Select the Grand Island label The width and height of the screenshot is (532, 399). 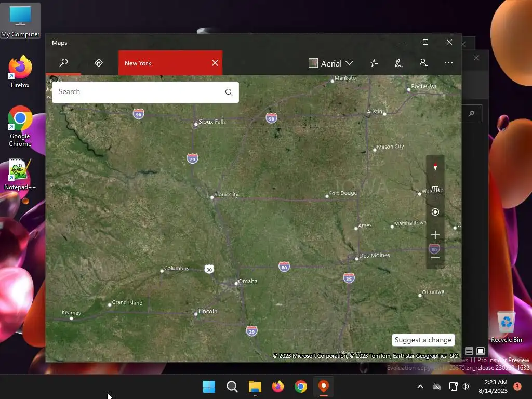tap(127, 302)
